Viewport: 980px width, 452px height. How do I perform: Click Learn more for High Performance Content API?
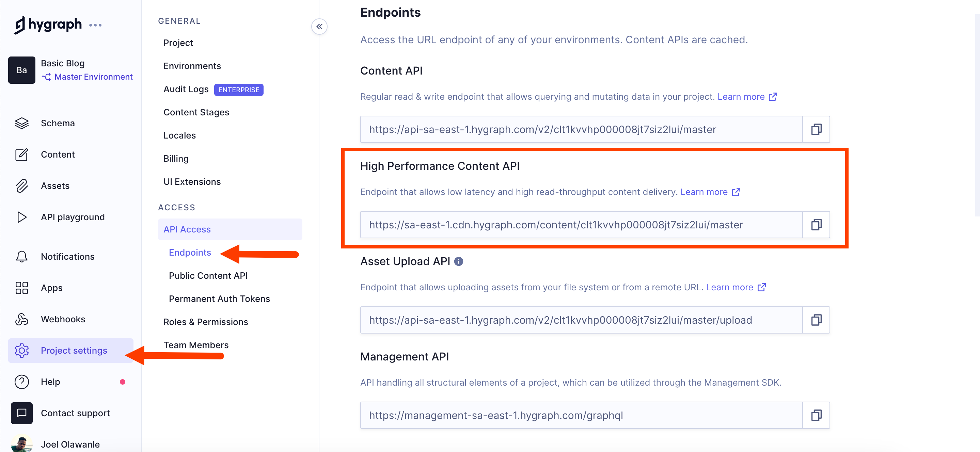pyautogui.click(x=704, y=192)
